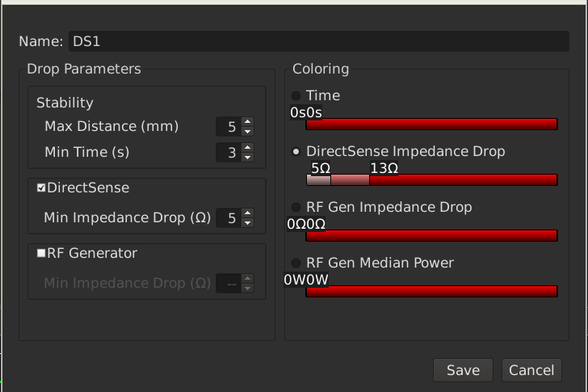This screenshot has height=392, width=588.
Task: Decrease DirectSense Min Impedance Drop value
Action: pos(248,223)
